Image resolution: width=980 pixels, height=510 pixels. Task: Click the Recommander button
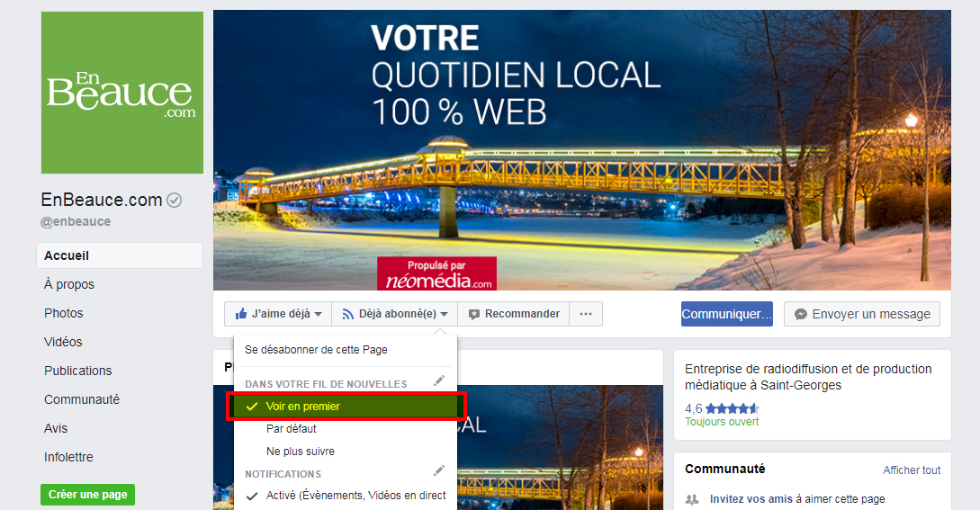coord(514,314)
